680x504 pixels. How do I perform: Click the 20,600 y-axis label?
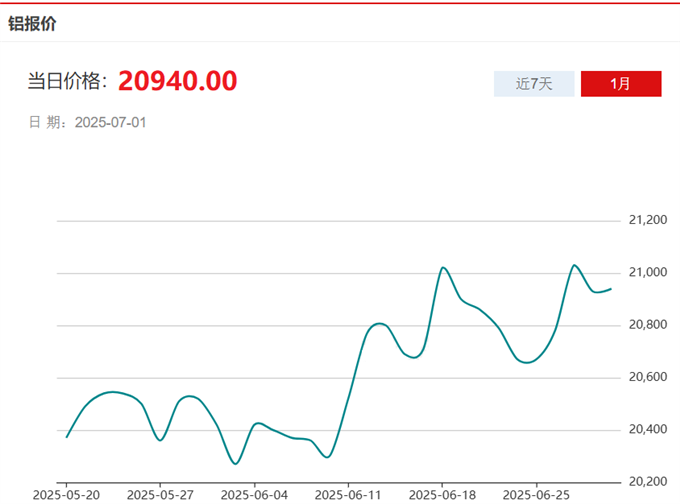(645, 377)
